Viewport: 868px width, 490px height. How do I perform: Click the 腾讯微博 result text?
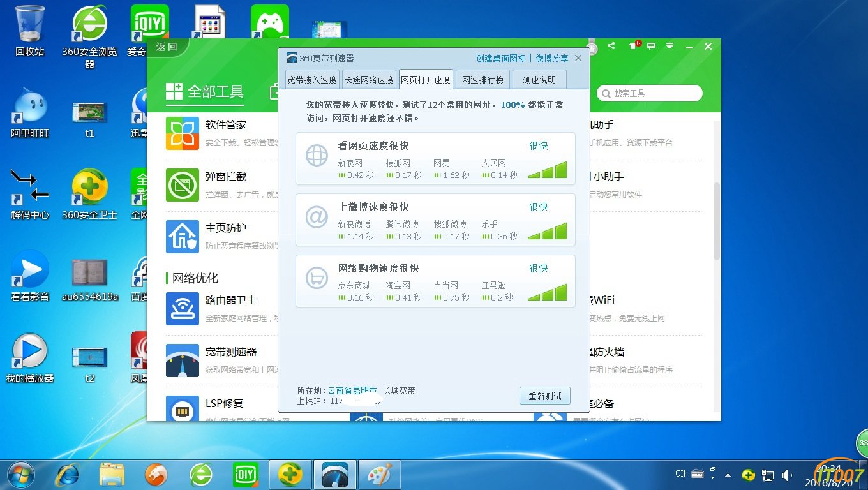pos(402,224)
